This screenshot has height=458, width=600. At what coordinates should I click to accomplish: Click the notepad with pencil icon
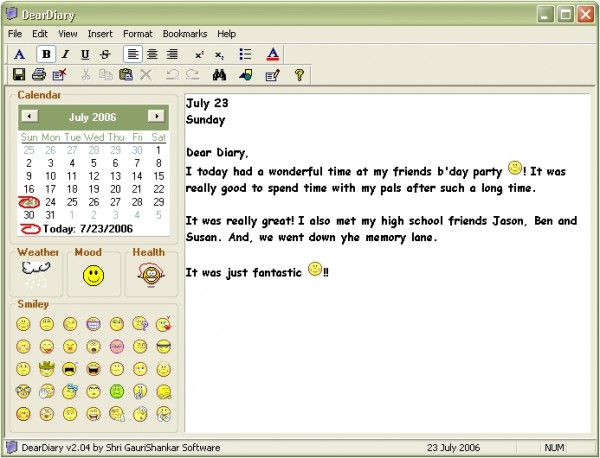pyautogui.click(x=272, y=75)
